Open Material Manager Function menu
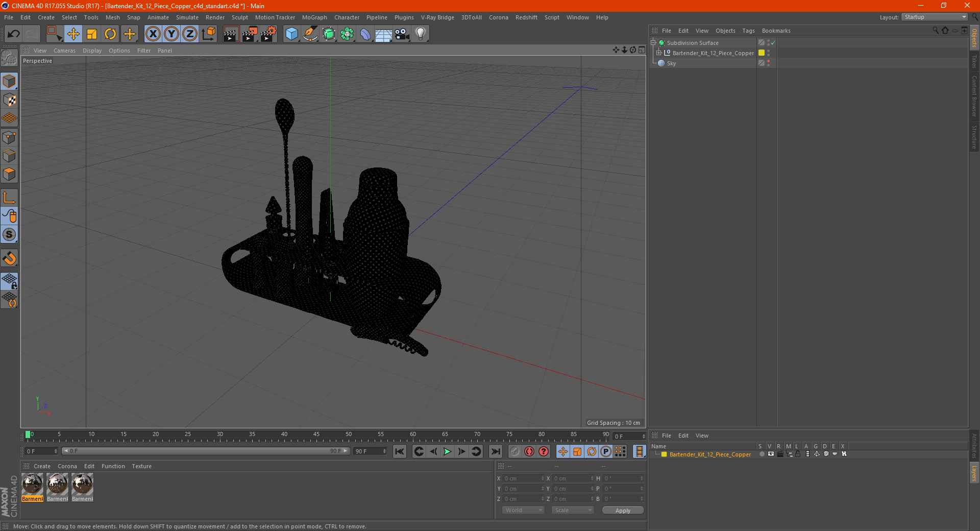This screenshot has height=531, width=980. click(113, 466)
